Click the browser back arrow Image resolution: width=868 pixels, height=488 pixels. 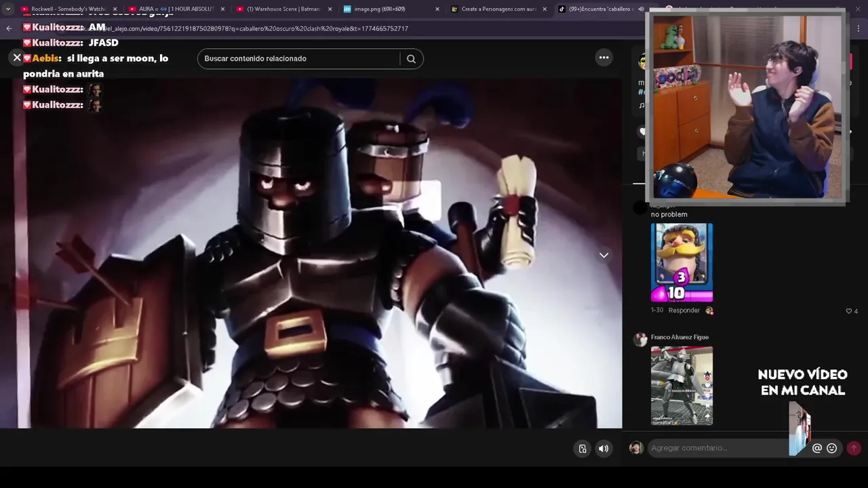9,28
